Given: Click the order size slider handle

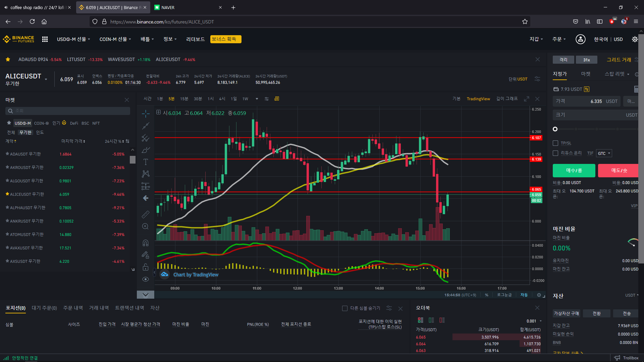Looking at the screenshot, I should pyautogui.click(x=555, y=129).
